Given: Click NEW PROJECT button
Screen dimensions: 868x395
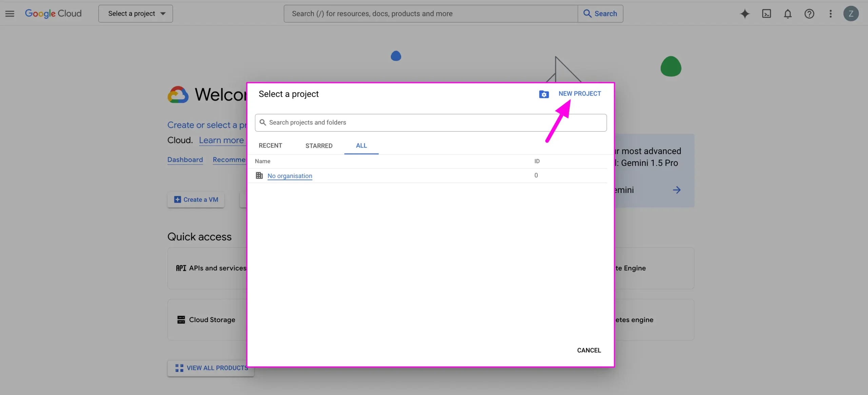Looking at the screenshot, I should click(x=579, y=94).
